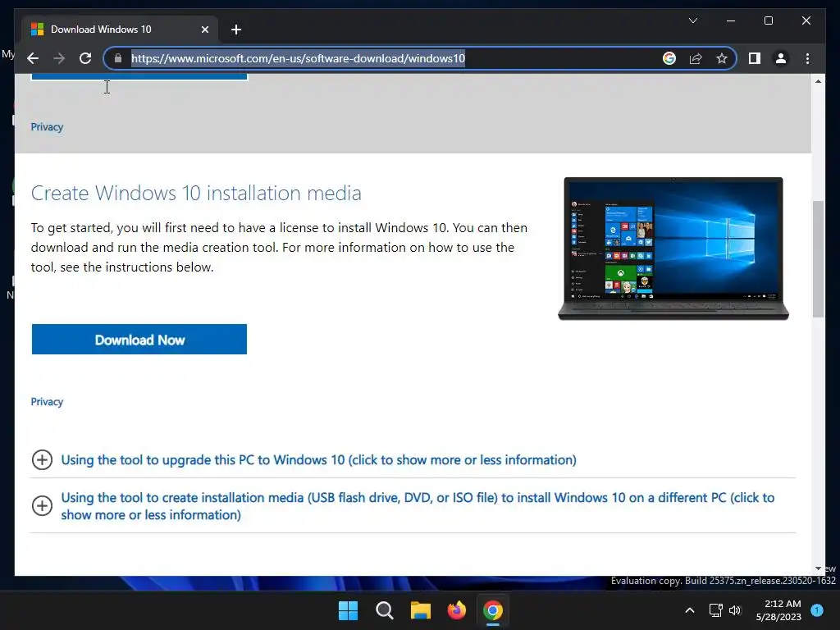
Task: Open a new browser tab
Action: point(236,30)
